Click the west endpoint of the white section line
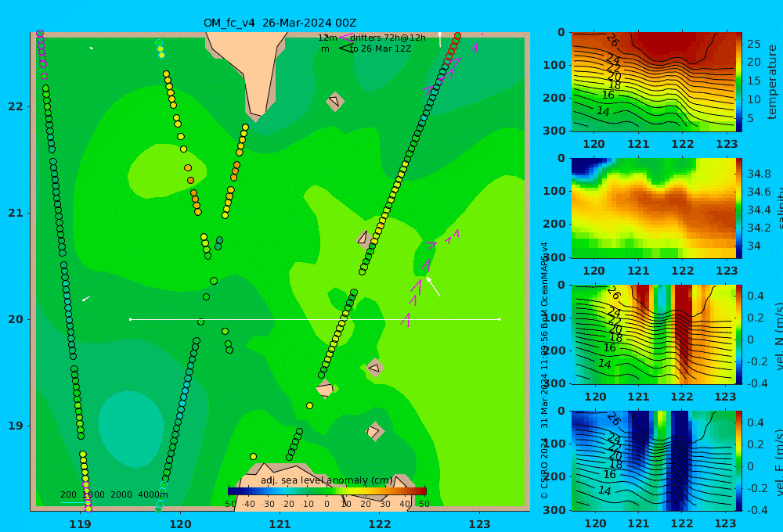783x532 pixels. [130, 319]
